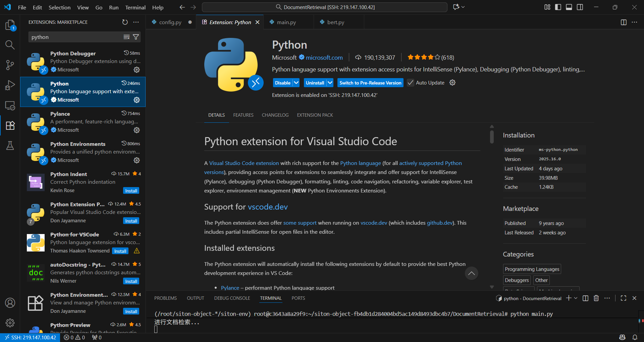Open the microsoft.com publisher link
This screenshot has height=342, width=644.
coord(324,57)
